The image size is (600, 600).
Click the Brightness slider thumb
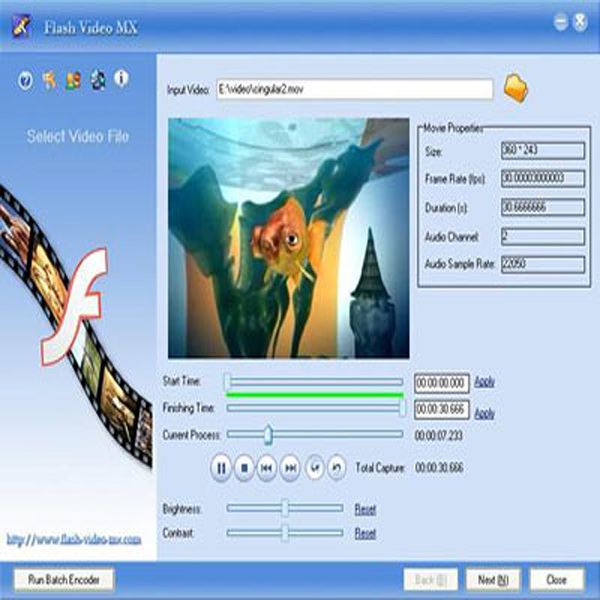pyautogui.click(x=285, y=508)
